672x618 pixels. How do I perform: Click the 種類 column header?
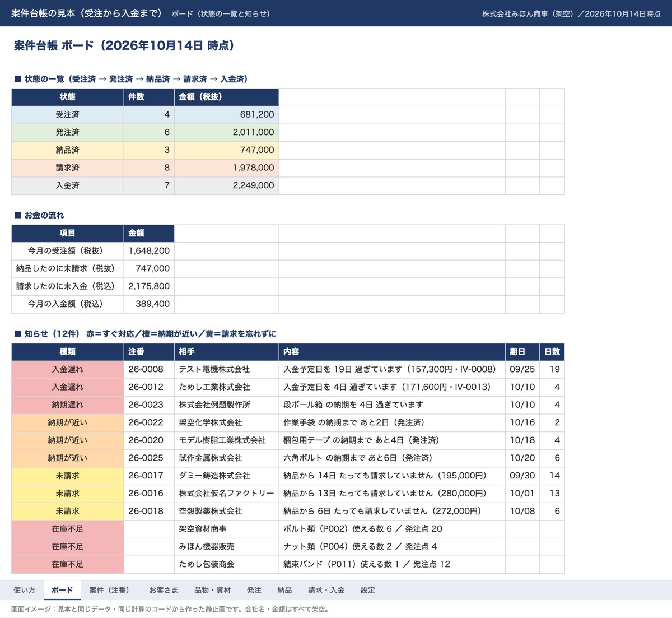(x=68, y=352)
